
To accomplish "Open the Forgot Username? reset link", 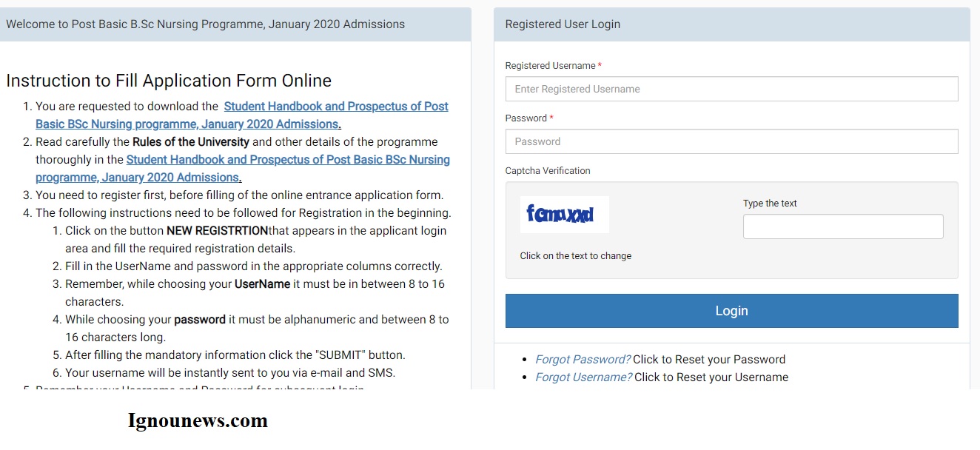I will (583, 377).
